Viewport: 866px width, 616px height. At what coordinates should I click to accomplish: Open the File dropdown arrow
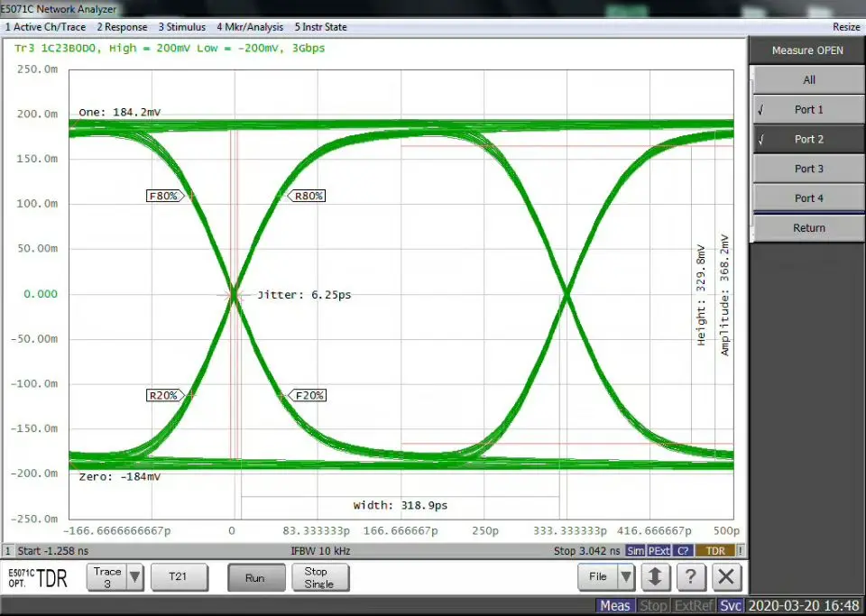pyautogui.click(x=626, y=577)
